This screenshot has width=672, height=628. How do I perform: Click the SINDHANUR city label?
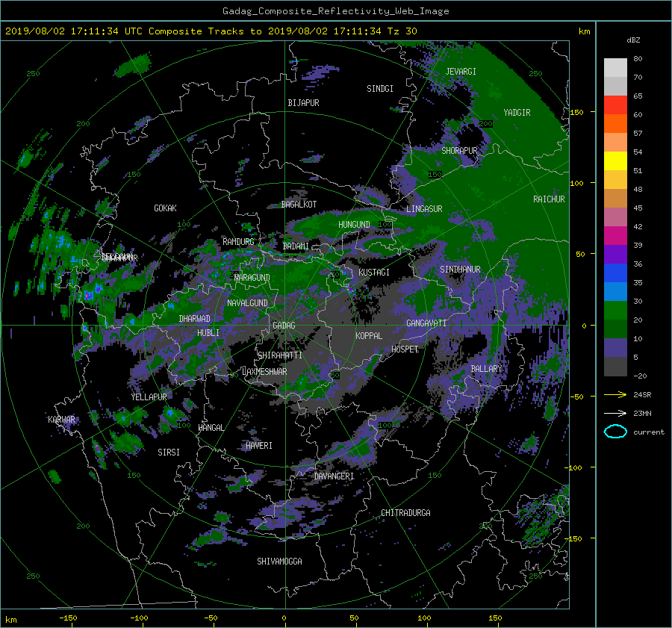point(460,270)
